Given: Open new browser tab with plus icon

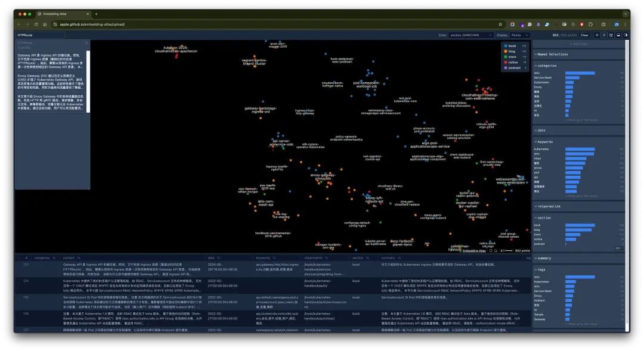Looking at the screenshot, I should click(96, 14).
